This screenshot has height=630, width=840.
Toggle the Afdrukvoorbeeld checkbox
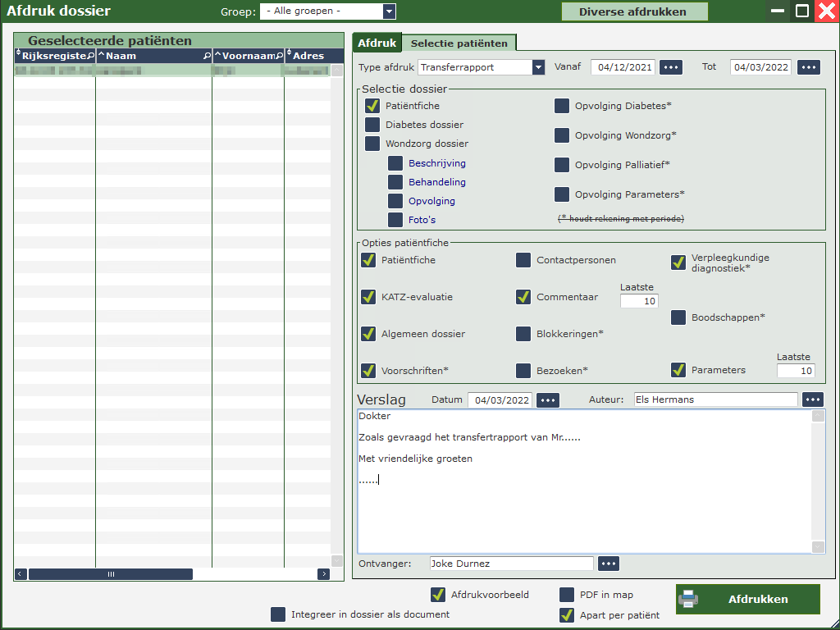point(438,595)
